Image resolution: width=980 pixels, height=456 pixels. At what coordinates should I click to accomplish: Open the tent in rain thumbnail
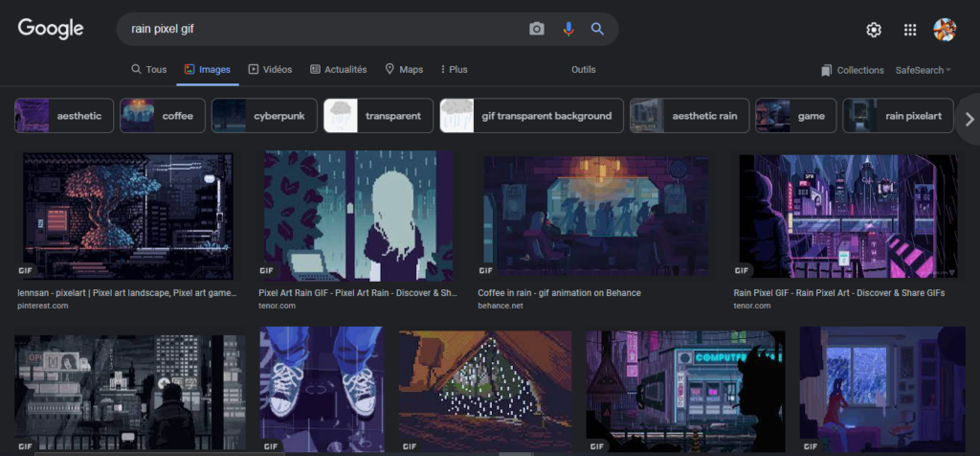click(x=485, y=391)
